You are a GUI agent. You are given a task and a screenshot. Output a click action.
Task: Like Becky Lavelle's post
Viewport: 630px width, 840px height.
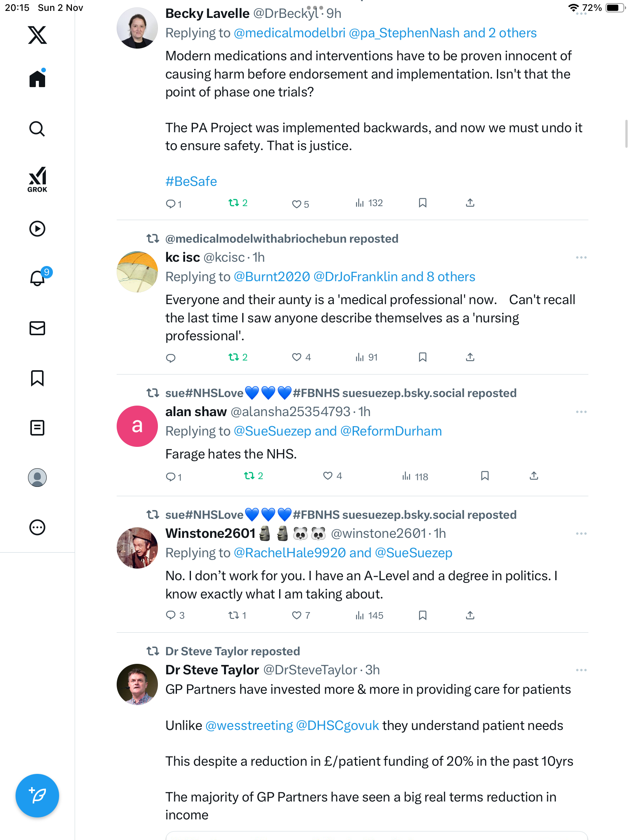click(297, 204)
